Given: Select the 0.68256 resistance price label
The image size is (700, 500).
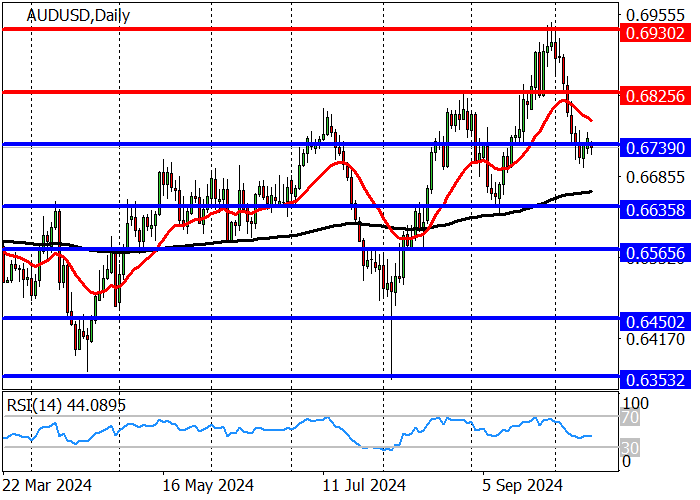Looking at the screenshot, I should (x=655, y=96).
